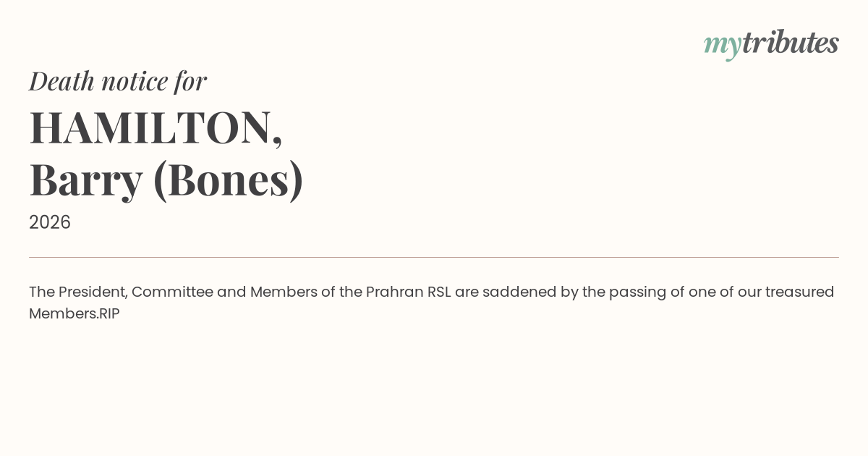Image resolution: width=868 pixels, height=456 pixels.
Task: Click the word "Committee" in the notice
Action: click(x=172, y=292)
